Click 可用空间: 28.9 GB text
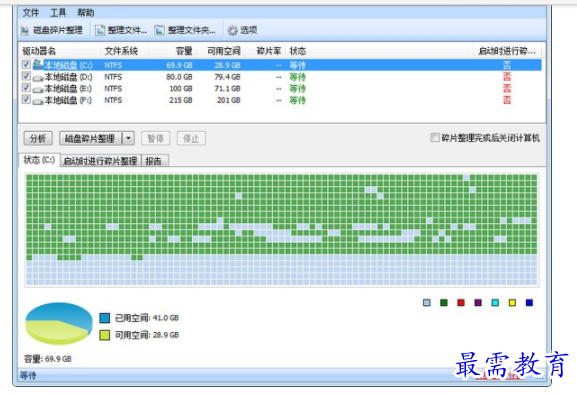This screenshot has width=577, height=396. tap(147, 335)
